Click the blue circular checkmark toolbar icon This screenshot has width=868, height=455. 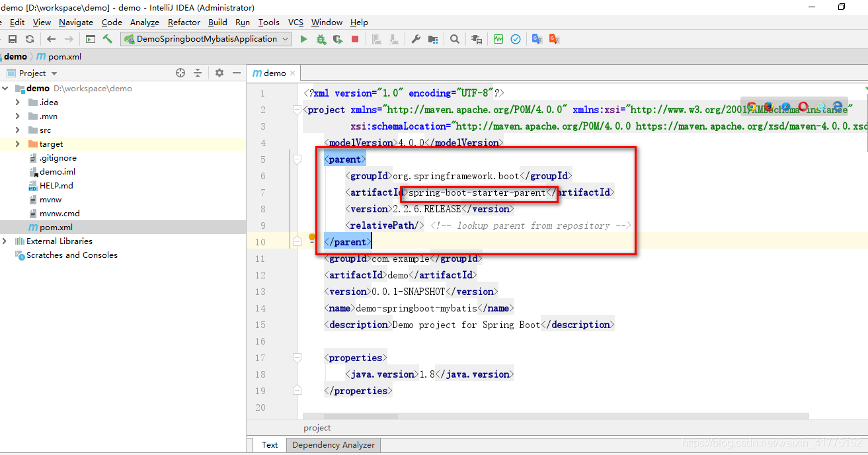pyautogui.click(x=516, y=39)
